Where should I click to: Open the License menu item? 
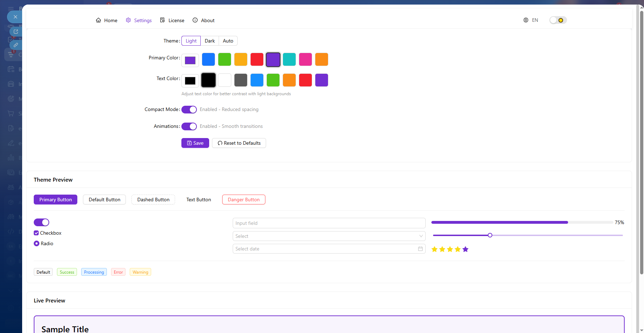click(x=172, y=20)
